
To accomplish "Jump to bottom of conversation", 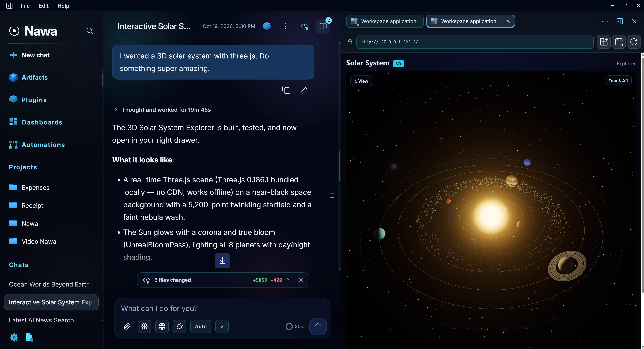I will point(223,261).
